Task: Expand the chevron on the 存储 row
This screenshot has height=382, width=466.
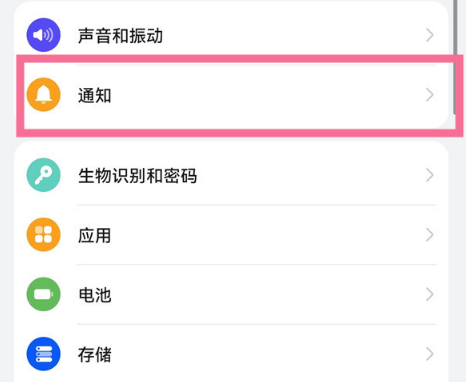Action: pos(430,354)
